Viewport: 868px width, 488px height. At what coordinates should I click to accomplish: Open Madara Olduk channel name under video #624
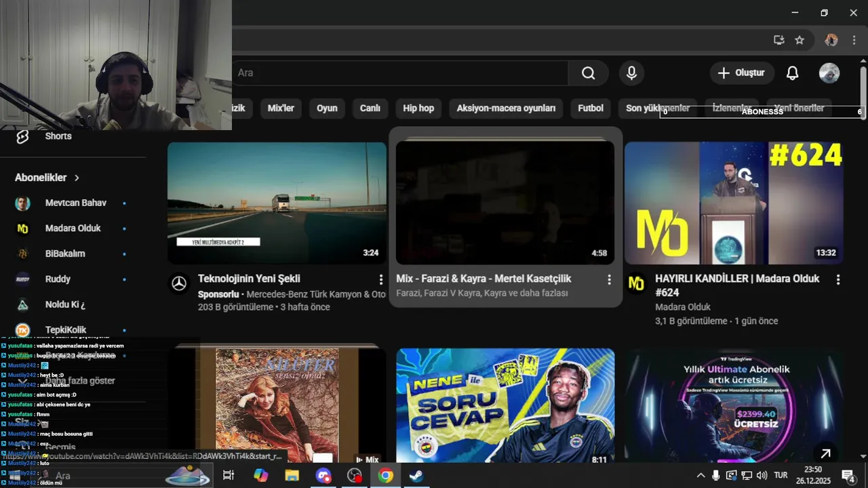click(683, 307)
